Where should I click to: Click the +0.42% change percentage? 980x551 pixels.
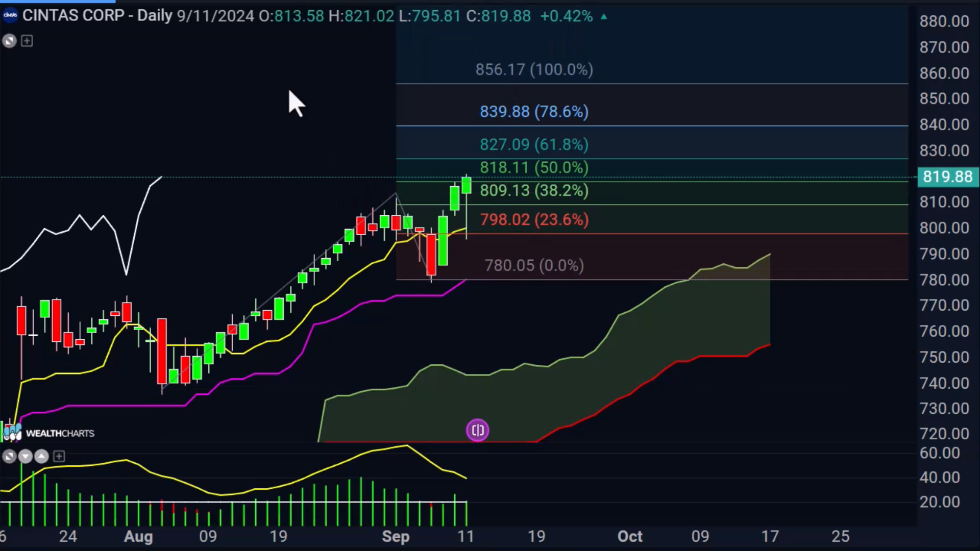(566, 16)
